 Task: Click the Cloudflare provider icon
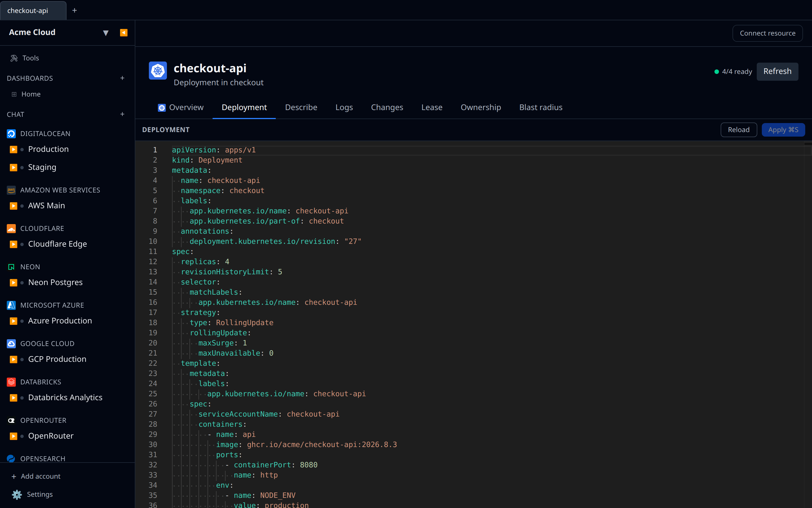[x=11, y=229]
